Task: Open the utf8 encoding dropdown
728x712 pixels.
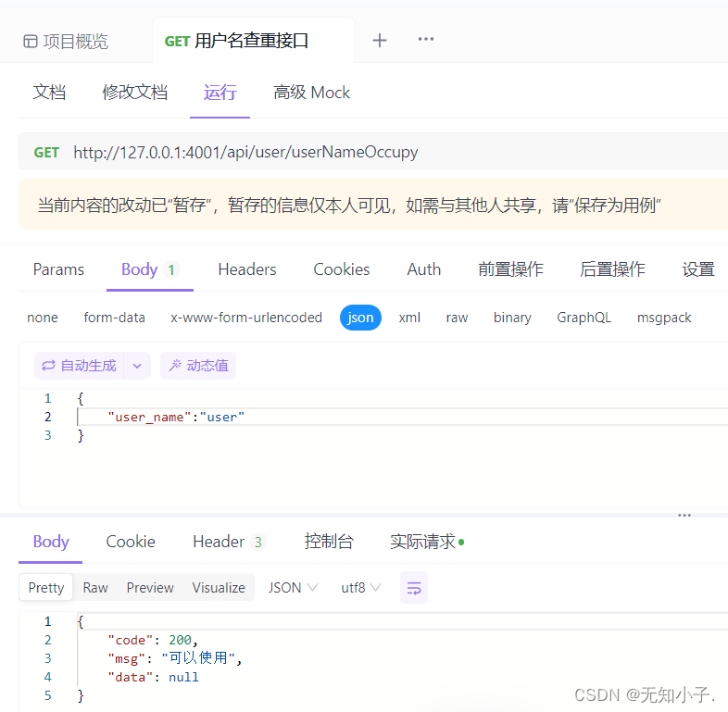Action: pyautogui.click(x=360, y=588)
